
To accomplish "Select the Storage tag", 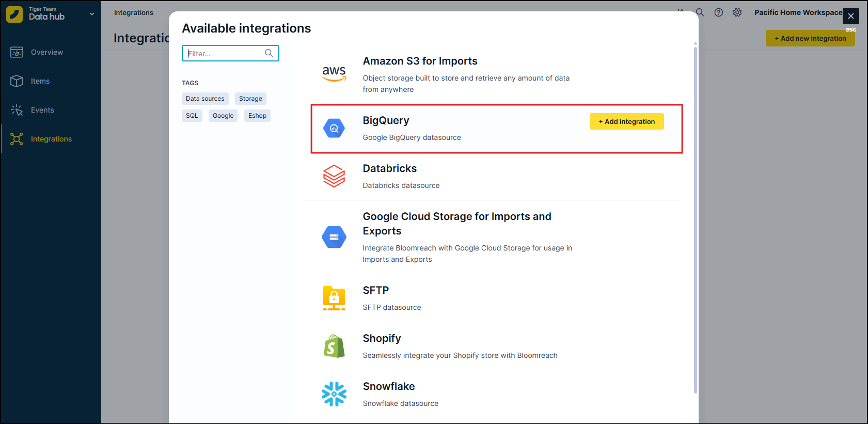I will click(x=250, y=99).
